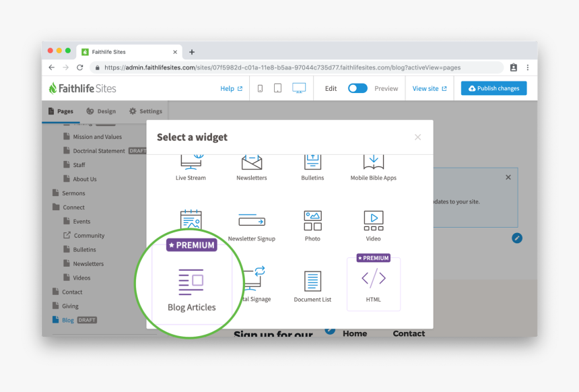Choose the Newsletters widget icon

[x=251, y=164]
